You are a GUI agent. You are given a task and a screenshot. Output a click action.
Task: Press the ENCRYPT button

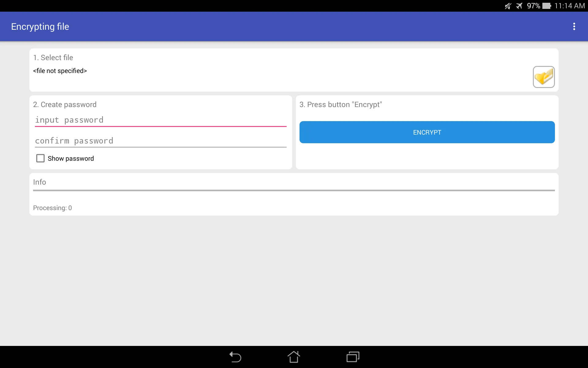(x=427, y=132)
